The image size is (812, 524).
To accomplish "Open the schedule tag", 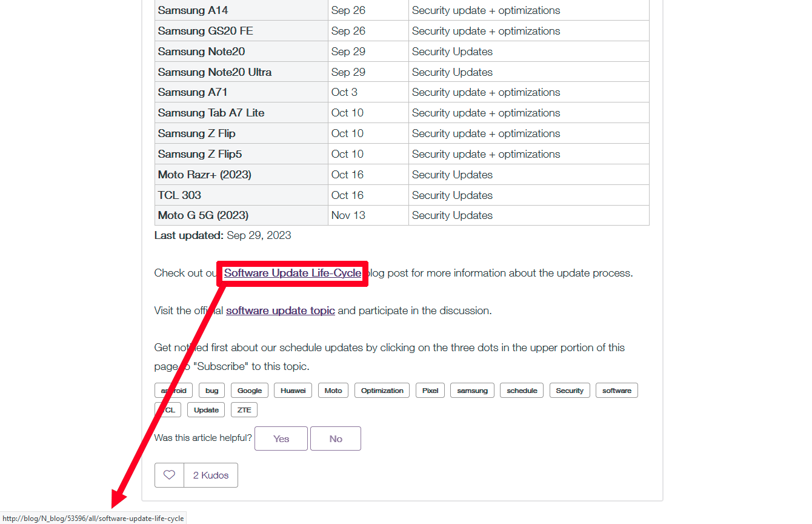I will pyautogui.click(x=522, y=391).
